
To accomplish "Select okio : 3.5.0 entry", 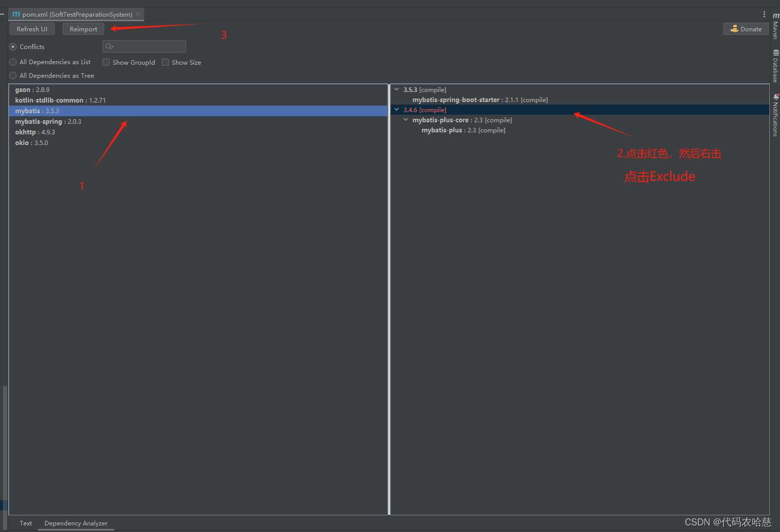I will click(198, 142).
